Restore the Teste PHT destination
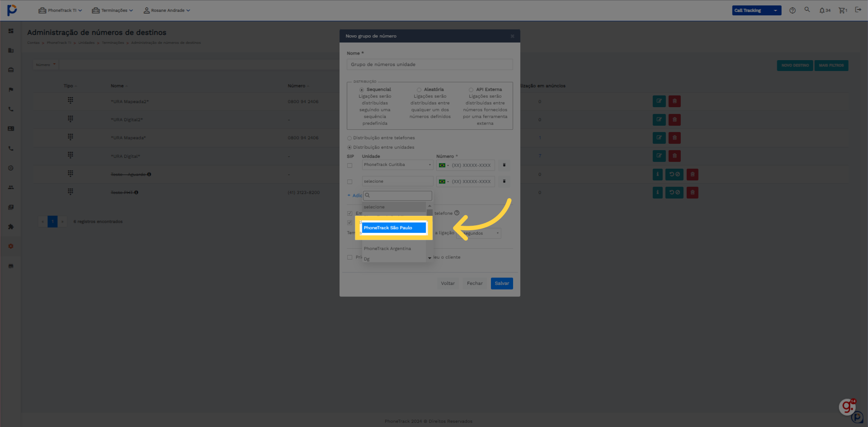868x427 pixels. pos(675,193)
